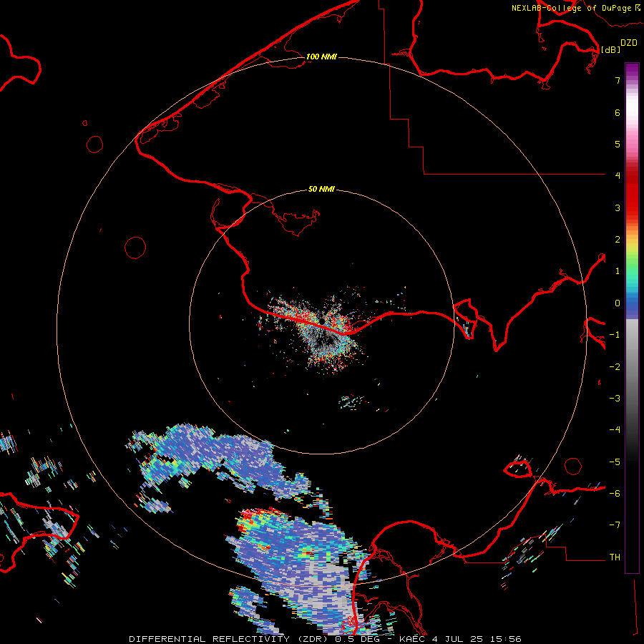Click the -1 value on the color scale
The width and height of the screenshot is (644, 644).
615,335
